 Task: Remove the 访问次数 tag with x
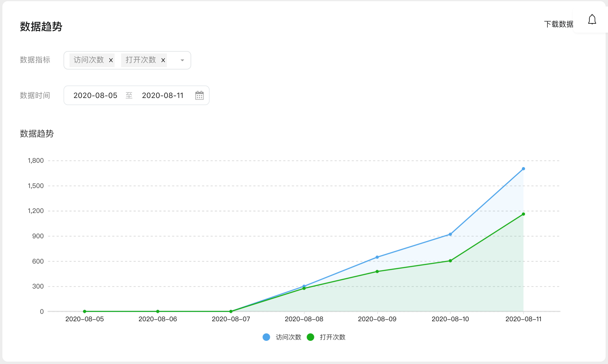coord(111,60)
